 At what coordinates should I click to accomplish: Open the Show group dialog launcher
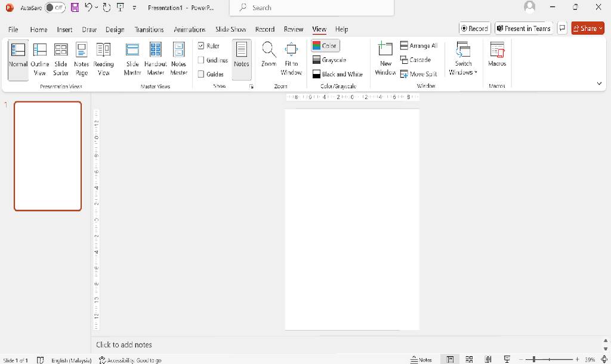coord(251,87)
